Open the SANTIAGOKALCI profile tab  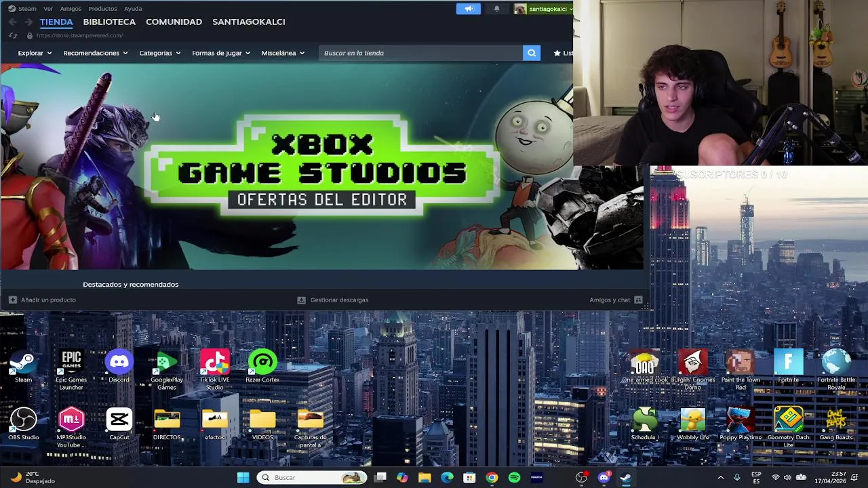click(x=249, y=22)
